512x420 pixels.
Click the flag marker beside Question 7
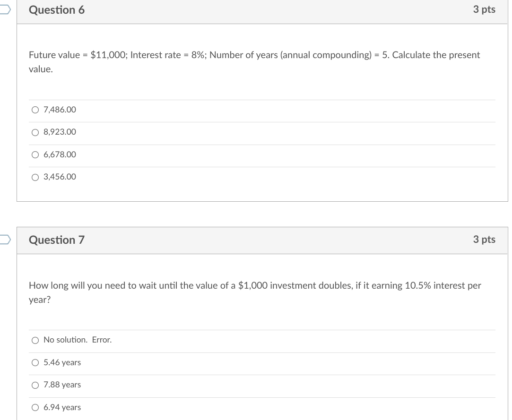pos(4,240)
